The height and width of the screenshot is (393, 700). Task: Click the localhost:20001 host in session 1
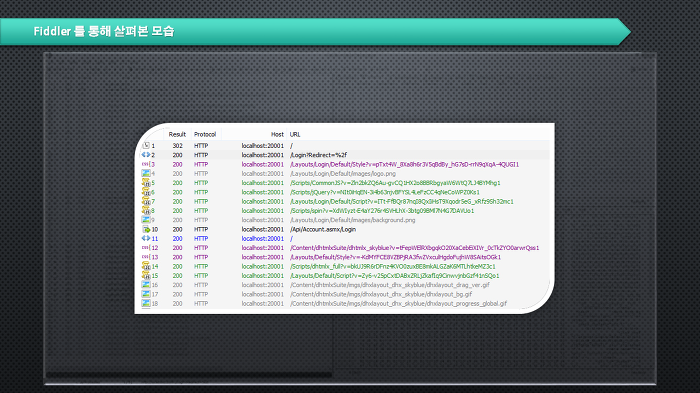pos(262,146)
